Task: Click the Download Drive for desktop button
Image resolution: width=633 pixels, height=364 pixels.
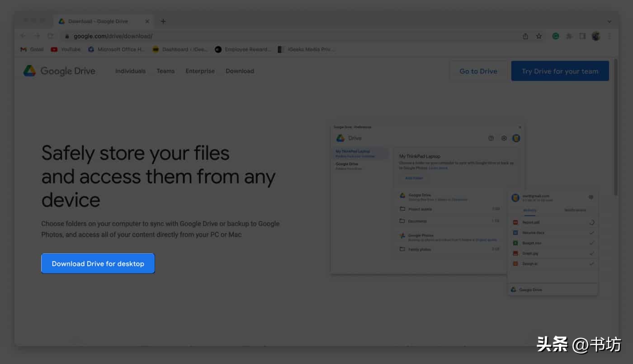Action: 98,263
